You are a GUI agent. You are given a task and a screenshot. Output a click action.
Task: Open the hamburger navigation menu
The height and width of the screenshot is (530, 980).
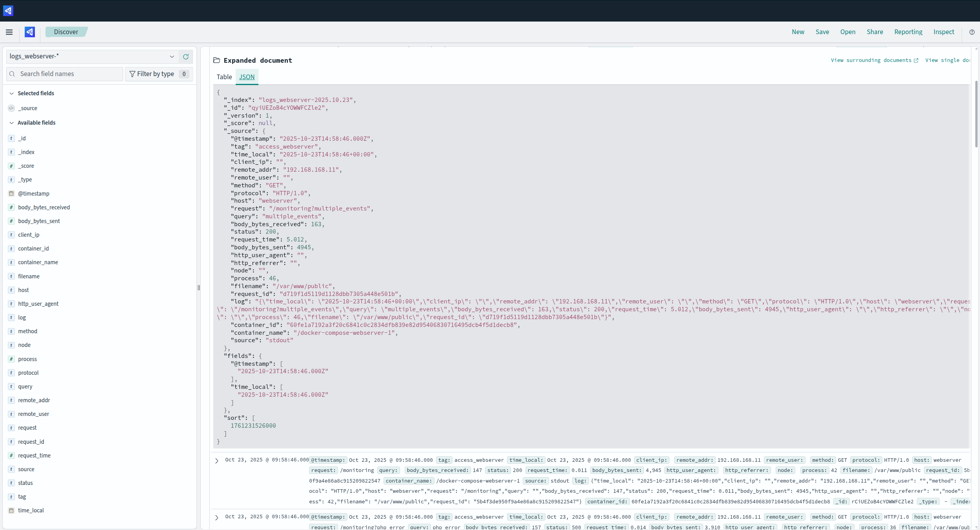click(9, 32)
